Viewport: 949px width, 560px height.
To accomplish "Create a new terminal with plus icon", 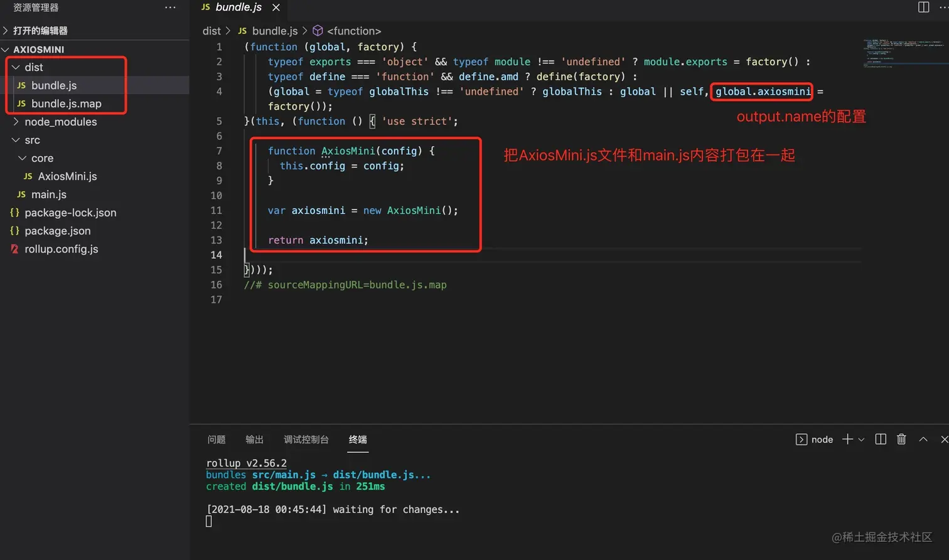I will (x=847, y=439).
